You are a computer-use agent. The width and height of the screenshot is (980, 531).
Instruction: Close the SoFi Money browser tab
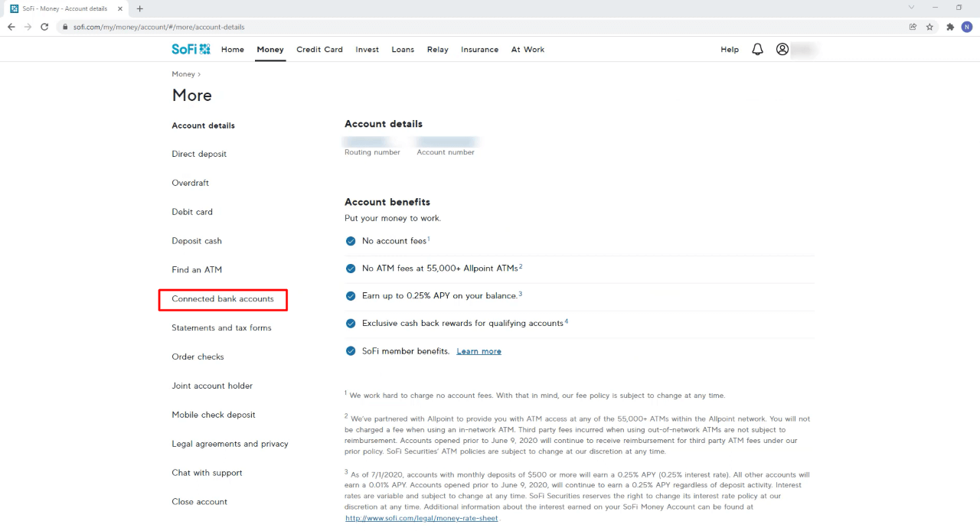point(120,8)
